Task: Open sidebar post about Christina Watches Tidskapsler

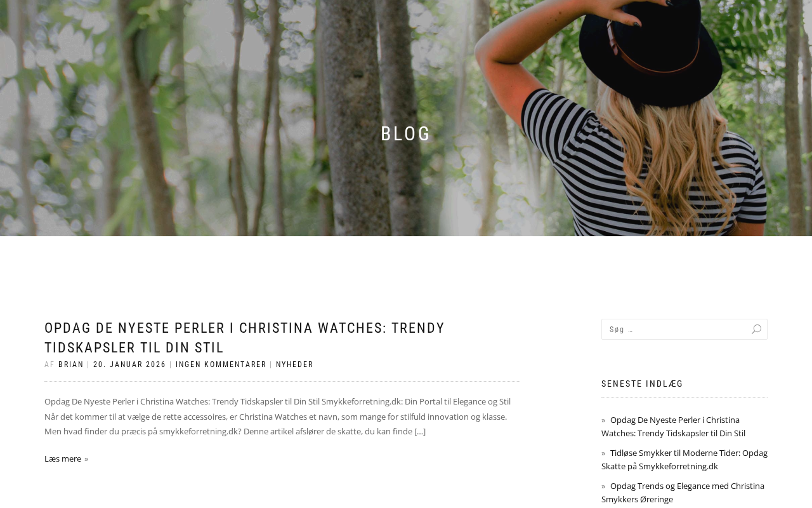Action: [x=673, y=427]
